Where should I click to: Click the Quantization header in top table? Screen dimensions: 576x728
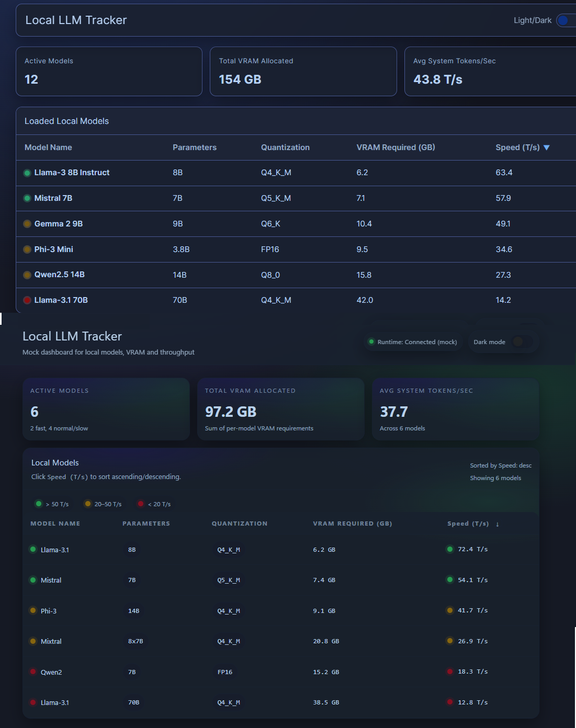click(285, 147)
